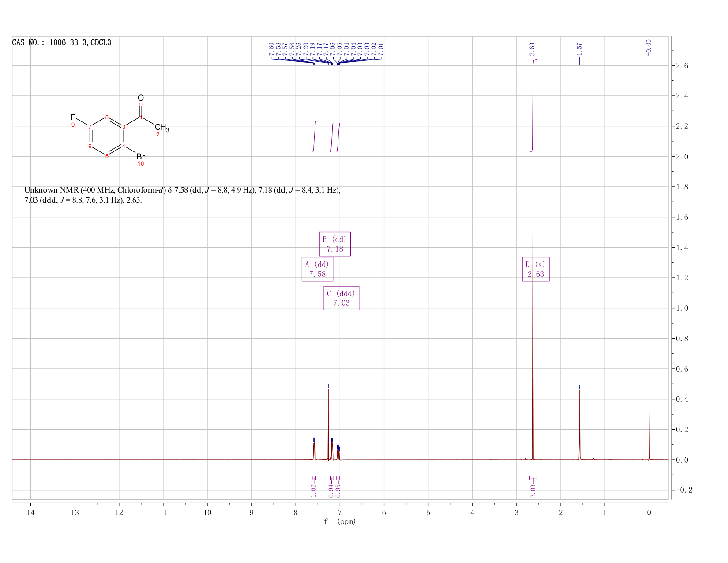Viewport: 728px width, 563px height.
Task: Click the red atom number 9 under F
Action: point(73,125)
